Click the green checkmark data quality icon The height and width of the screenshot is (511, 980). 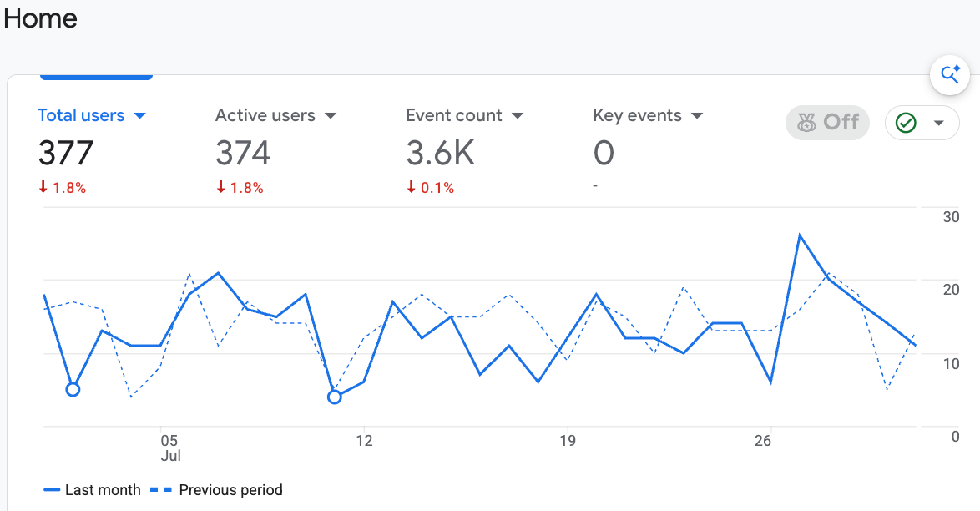[x=906, y=123]
